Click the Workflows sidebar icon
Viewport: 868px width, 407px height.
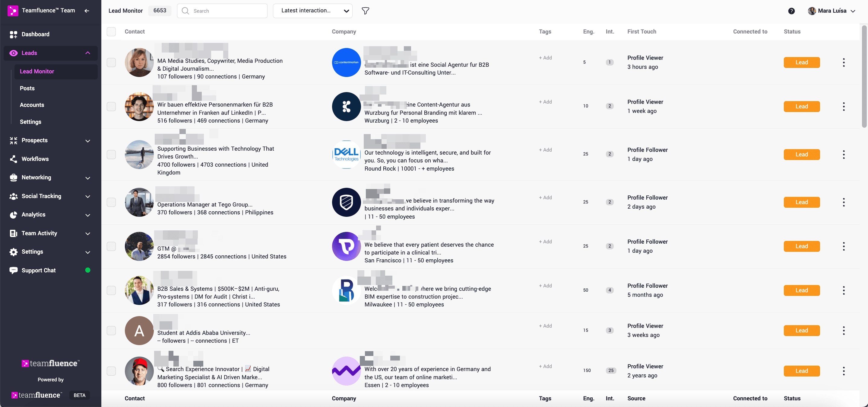point(14,159)
